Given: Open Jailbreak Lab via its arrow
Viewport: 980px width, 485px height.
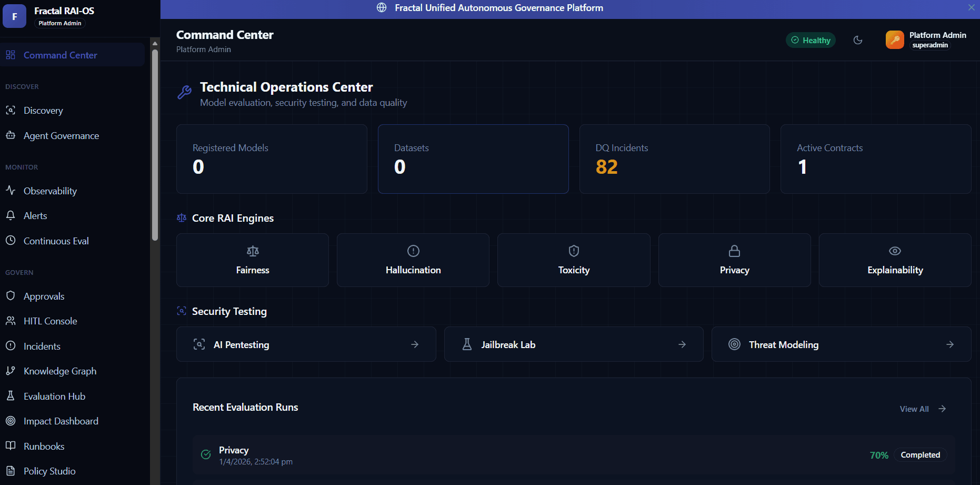Looking at the screenshot, I should click(682, 344).
